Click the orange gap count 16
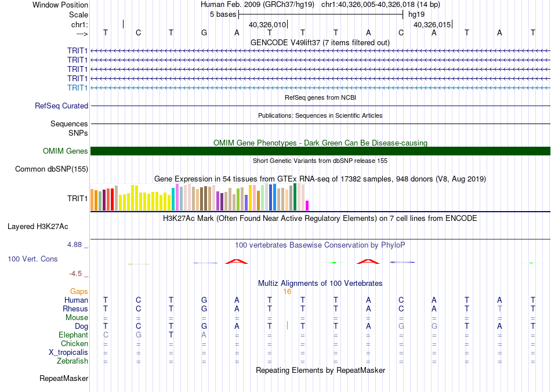This screenshot has width=551, height=392. tap(287, 292)
